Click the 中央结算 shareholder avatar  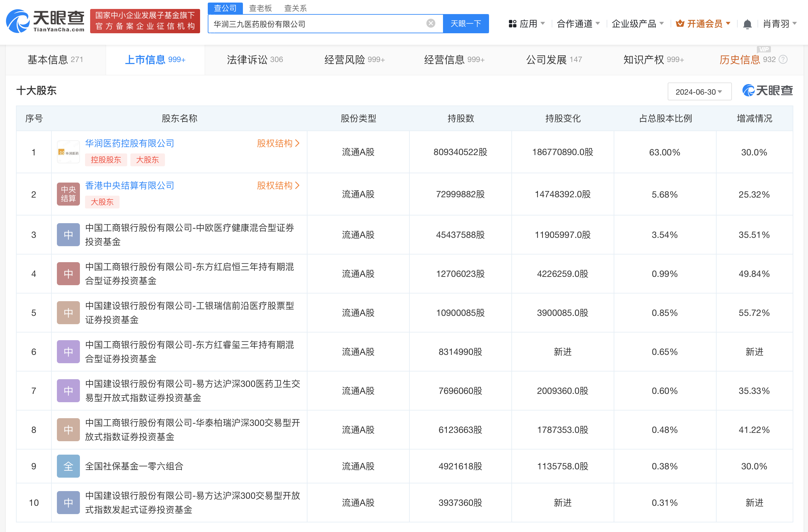coord(68,194)
